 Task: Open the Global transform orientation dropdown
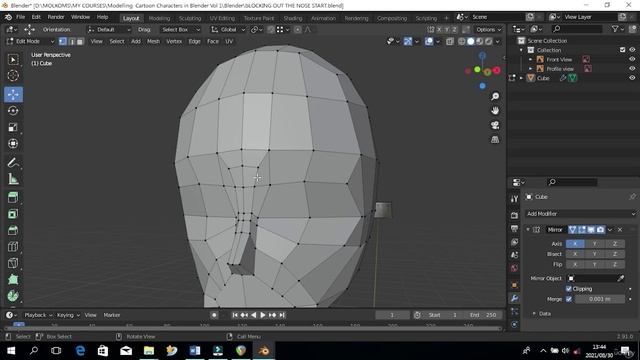point(228,29)
